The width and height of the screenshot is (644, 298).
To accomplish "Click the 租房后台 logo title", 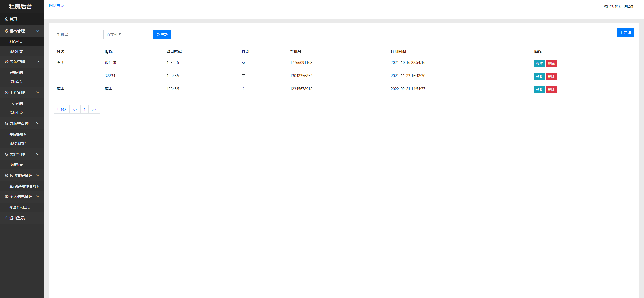I will (x=20, y=6).
